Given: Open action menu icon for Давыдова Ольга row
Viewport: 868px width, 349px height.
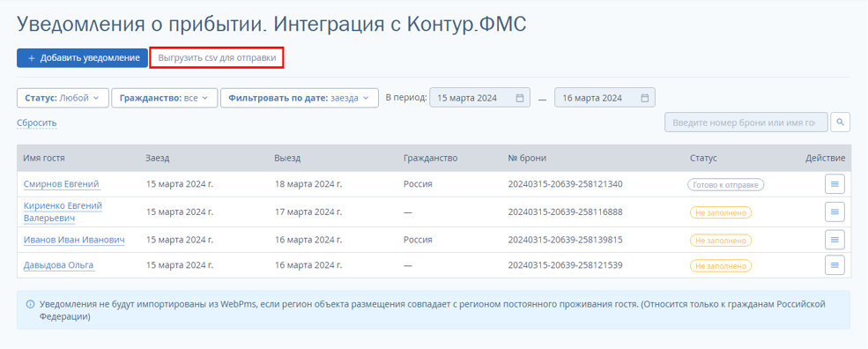Looking at the screenshot, I should point(835,264).
